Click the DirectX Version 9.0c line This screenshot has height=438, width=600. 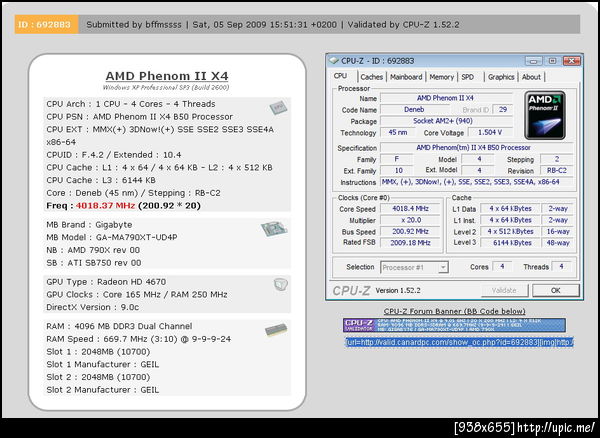coord(93,307)
